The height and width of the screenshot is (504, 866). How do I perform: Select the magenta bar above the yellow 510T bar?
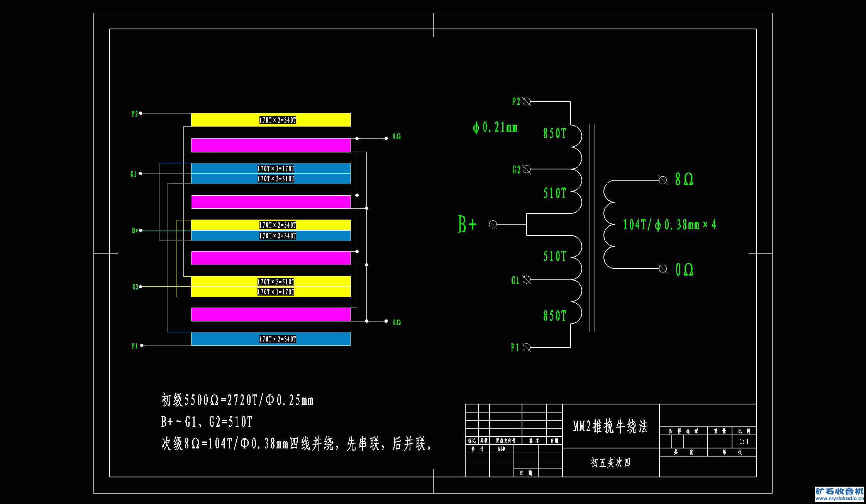pos(271,258)
